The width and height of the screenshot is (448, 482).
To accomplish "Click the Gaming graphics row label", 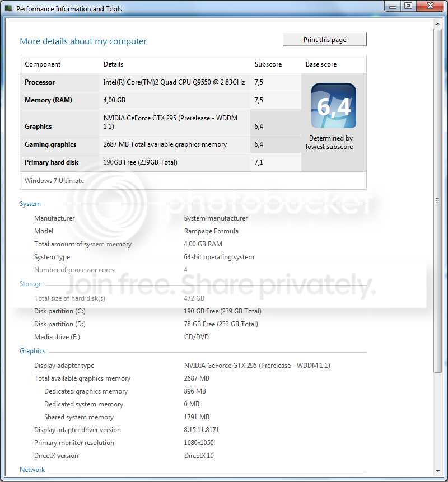I will [50, 144].
